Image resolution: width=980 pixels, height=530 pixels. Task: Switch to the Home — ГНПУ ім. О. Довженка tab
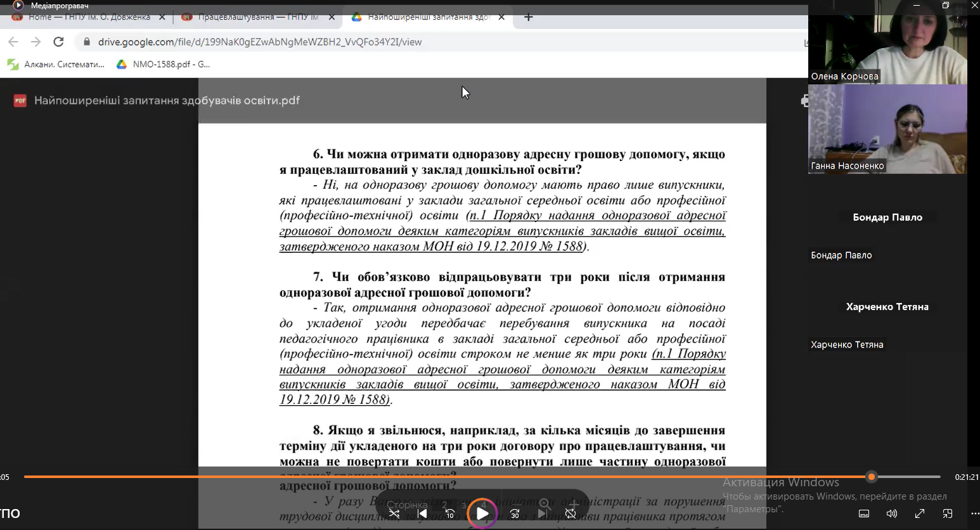(x=89, y=17)
